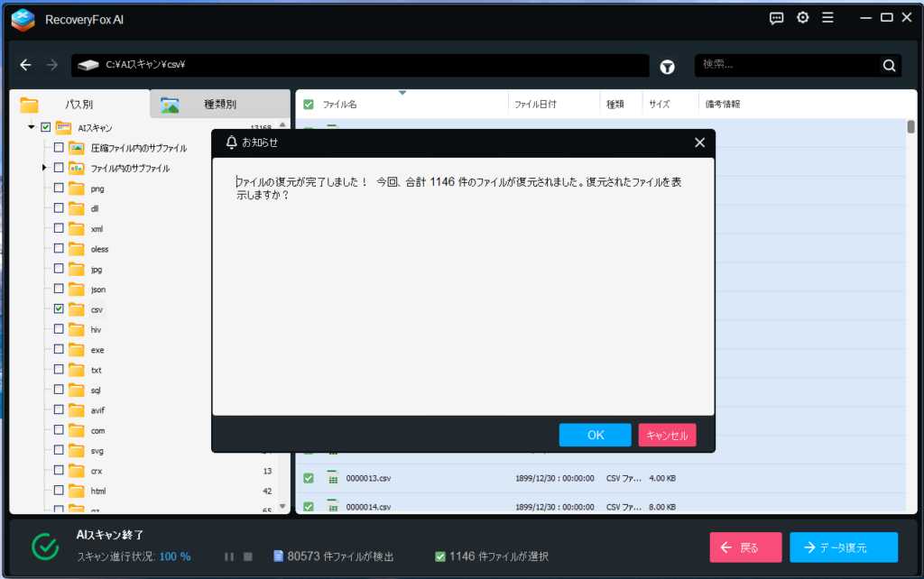This screenshot has width=924, height=579.
Task: Click the back arrow navigation icon
Action: pos(26,65)
